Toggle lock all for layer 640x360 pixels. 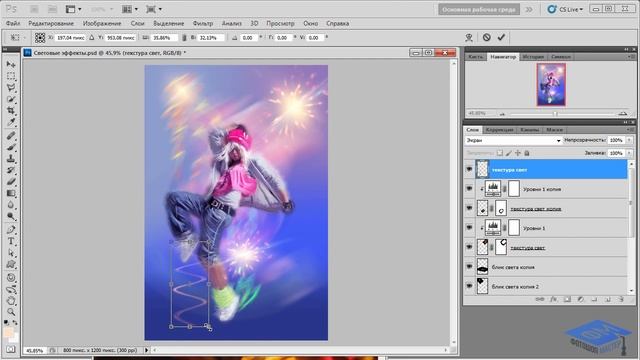527,153
